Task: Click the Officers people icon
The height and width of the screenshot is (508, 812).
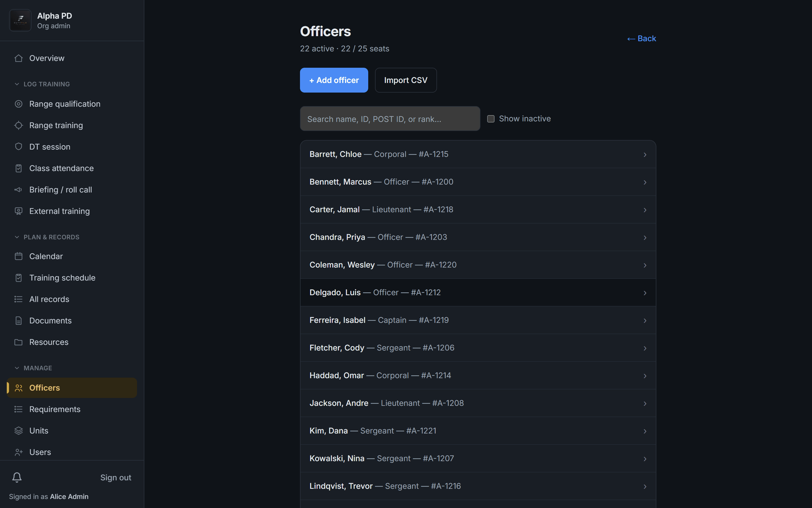Action: [18, 388]
